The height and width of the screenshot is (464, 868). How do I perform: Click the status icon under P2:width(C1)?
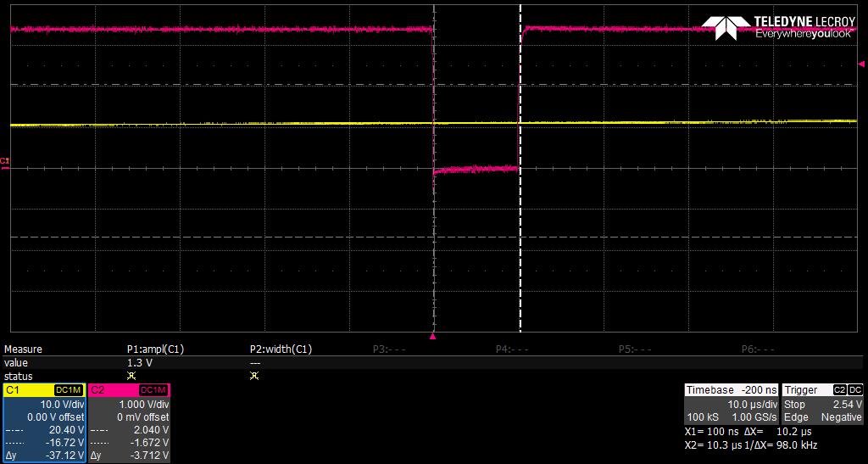[254, 376]
